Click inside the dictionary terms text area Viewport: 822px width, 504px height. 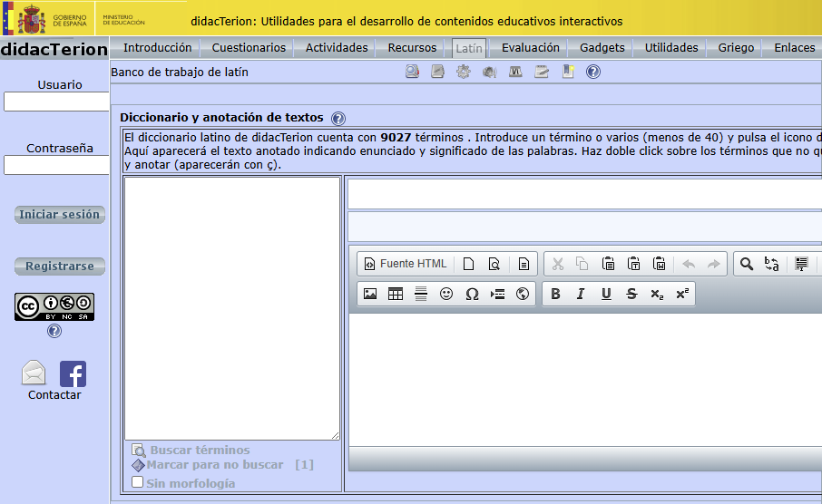click(x=231, y=308)
